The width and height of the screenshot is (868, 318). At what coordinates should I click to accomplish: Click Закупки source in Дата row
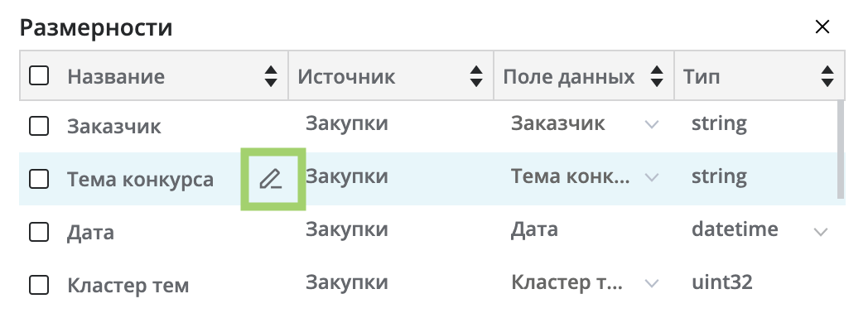click(346, 229)
